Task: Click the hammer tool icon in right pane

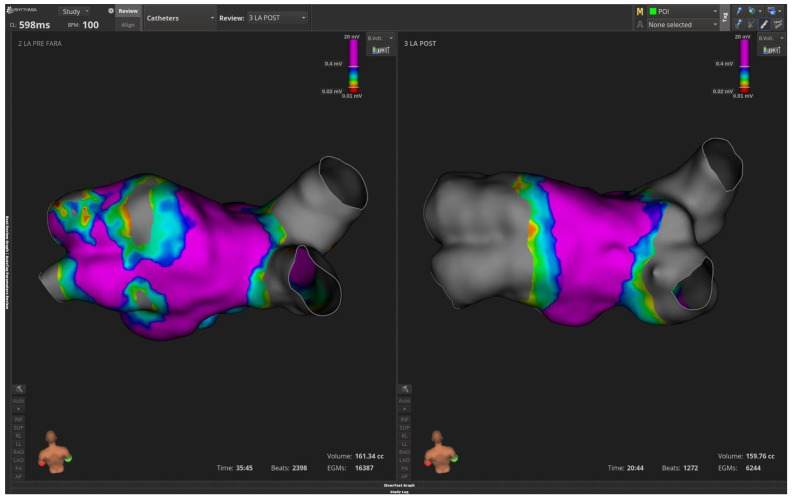Action: pos(405,389)
